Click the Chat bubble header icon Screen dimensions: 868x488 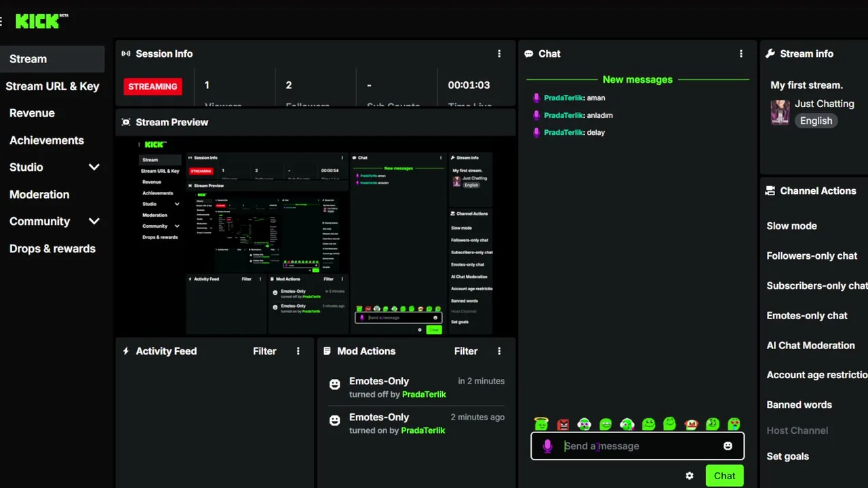[529, 54]
